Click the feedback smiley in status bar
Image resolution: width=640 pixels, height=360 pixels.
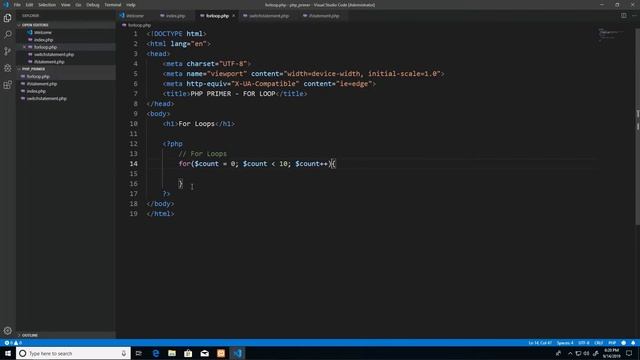[623, 343]
